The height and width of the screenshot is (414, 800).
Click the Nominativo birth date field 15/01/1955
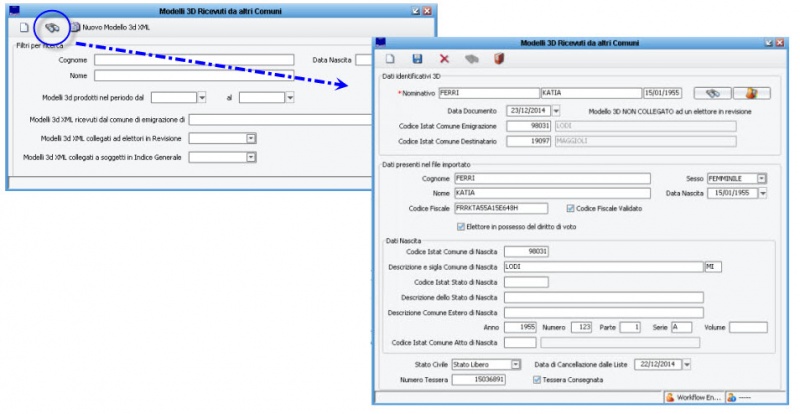pyautogui.click(x=662, y=93)
